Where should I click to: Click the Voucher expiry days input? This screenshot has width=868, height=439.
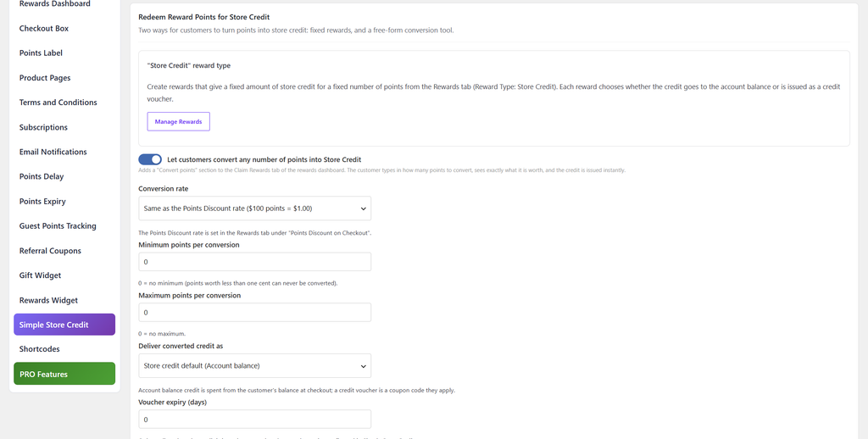point(254,420)
